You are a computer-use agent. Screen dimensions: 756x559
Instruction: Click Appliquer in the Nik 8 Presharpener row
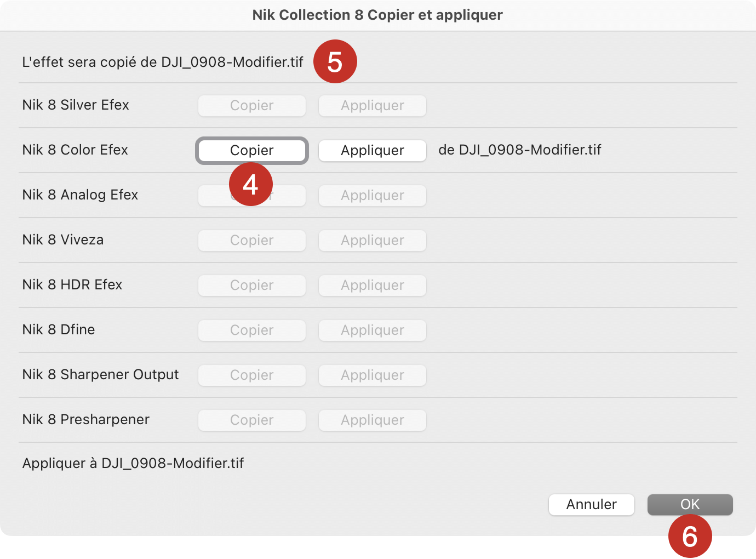click(373, 420)
